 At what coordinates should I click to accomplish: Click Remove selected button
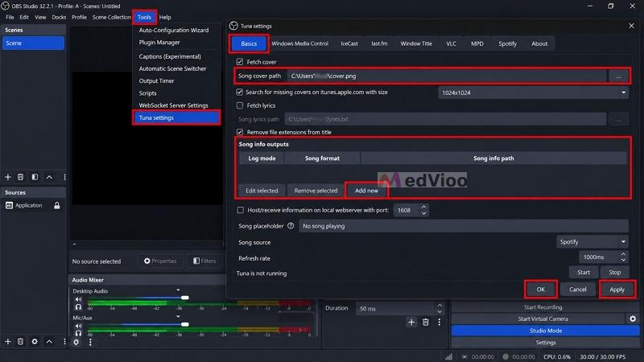click(316, 191)
